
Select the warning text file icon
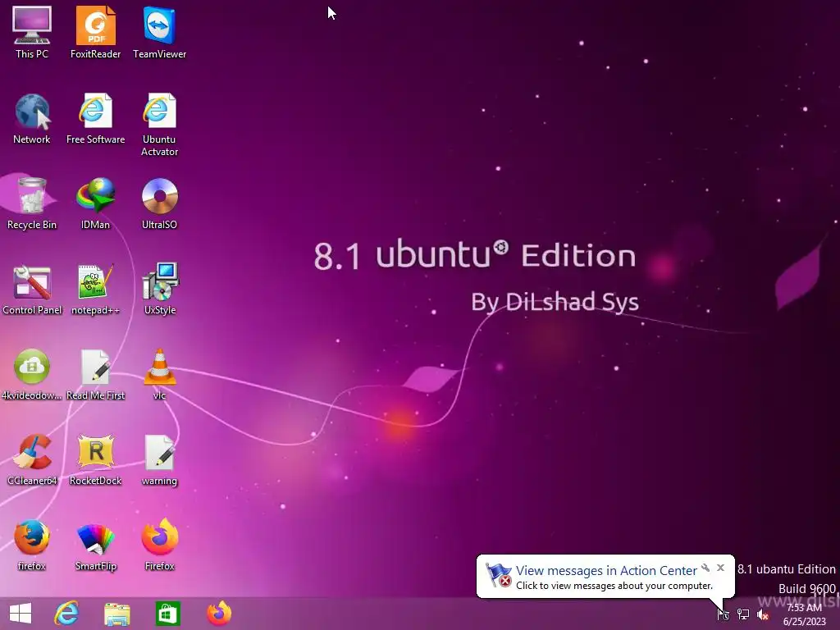pos(159,459)
